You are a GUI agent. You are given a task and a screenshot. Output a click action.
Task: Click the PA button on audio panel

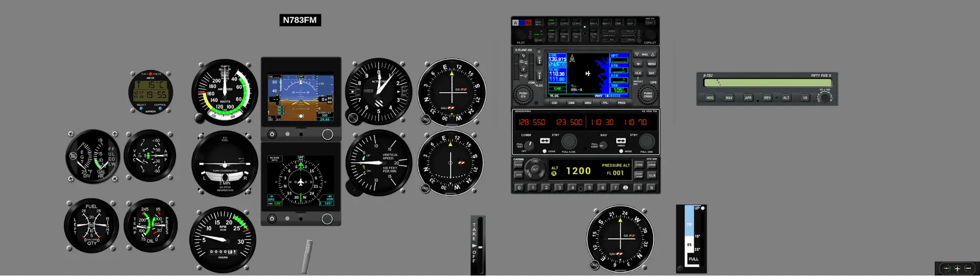coord(609,40)
